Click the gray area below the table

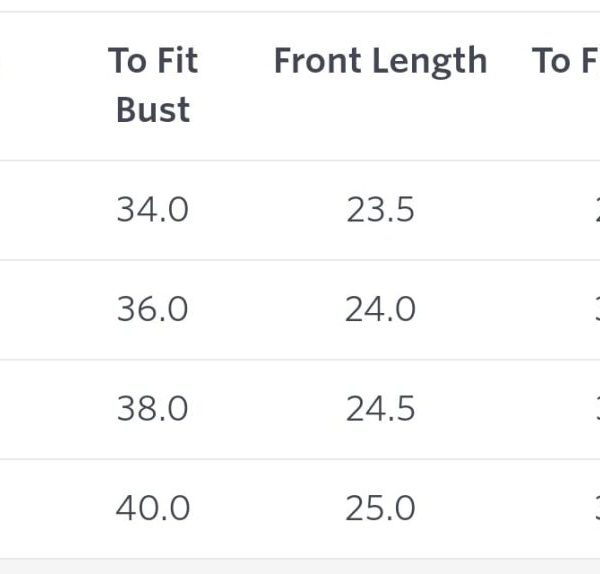300,567
